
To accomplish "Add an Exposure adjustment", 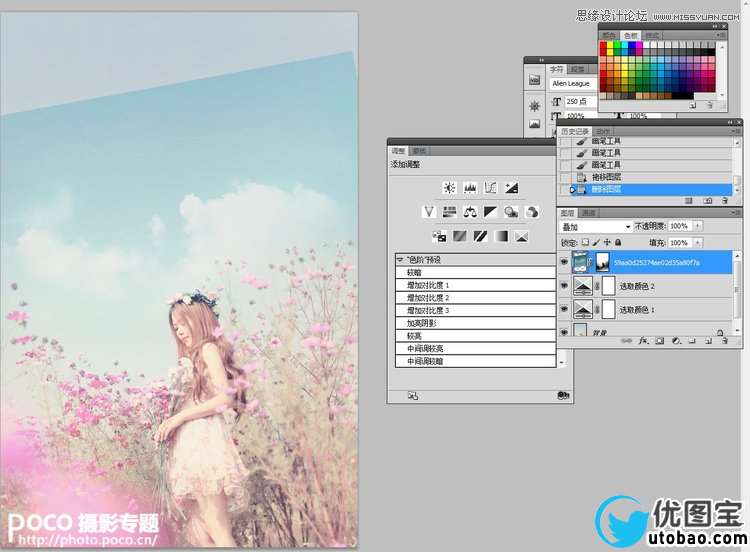I will click(511, 188).
